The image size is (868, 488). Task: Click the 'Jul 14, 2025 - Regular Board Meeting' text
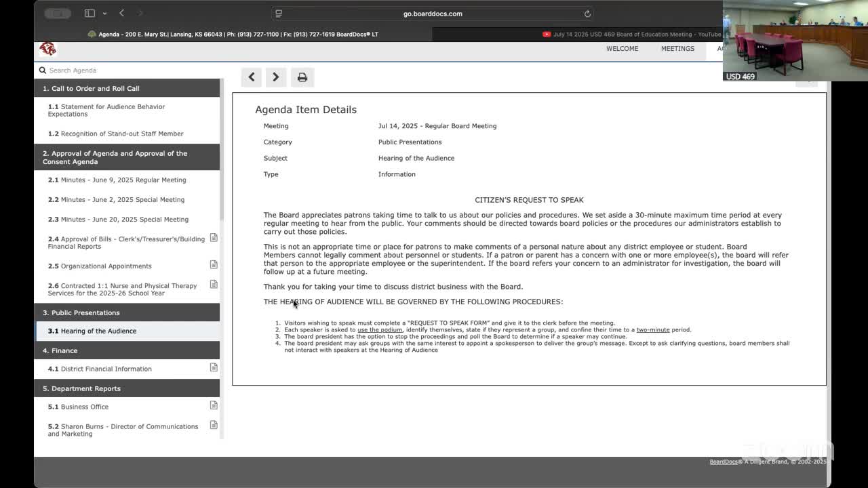437,126
